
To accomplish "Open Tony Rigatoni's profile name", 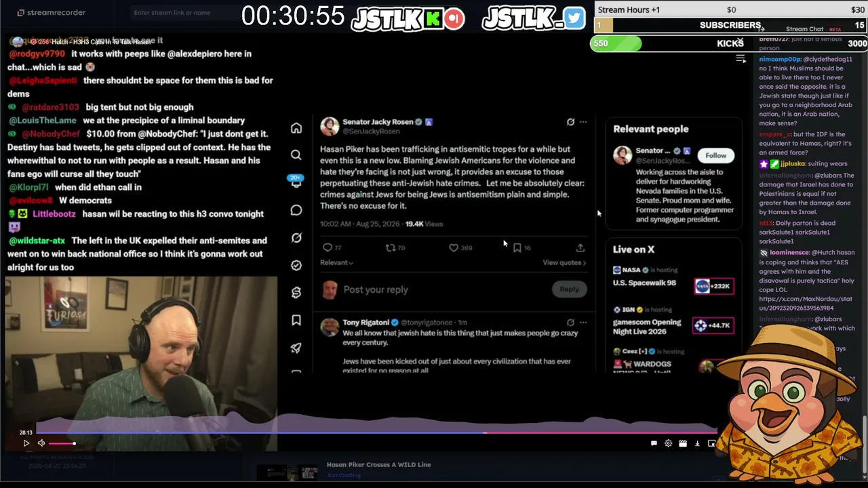I will tap(366, 323).
